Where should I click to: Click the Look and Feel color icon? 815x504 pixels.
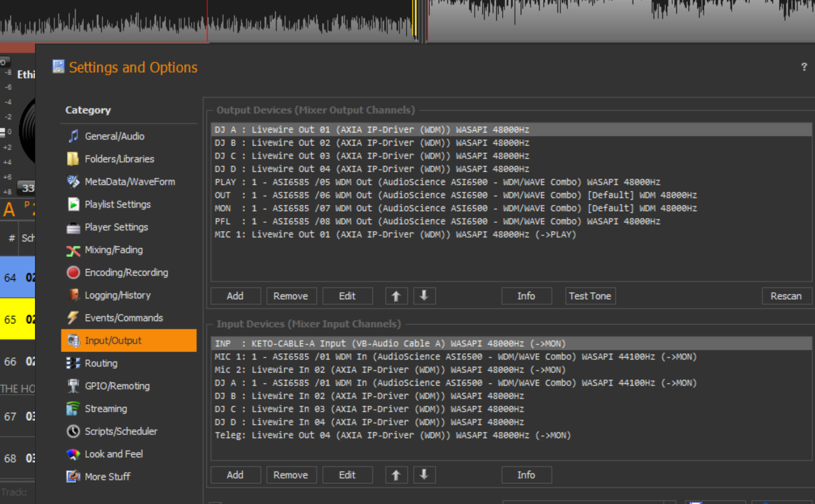[73, 454]
